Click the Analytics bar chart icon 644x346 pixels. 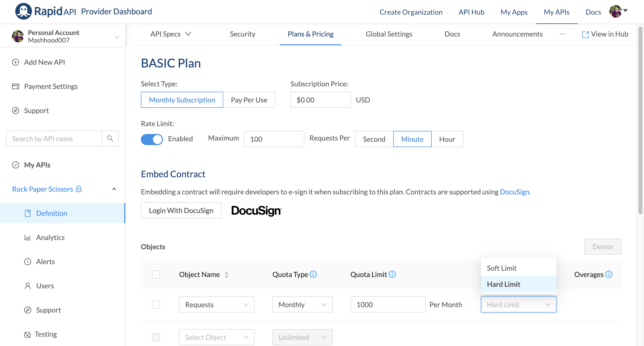pyautogui.click(x=28, y=237)
